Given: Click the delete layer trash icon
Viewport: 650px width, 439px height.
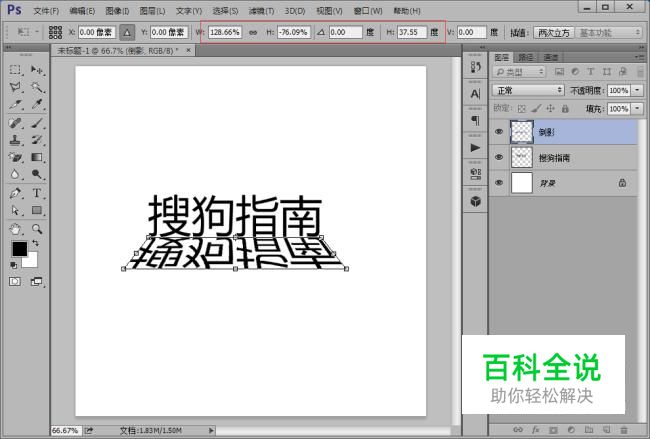Looking at the screenshot, I should tap(623, 430).
